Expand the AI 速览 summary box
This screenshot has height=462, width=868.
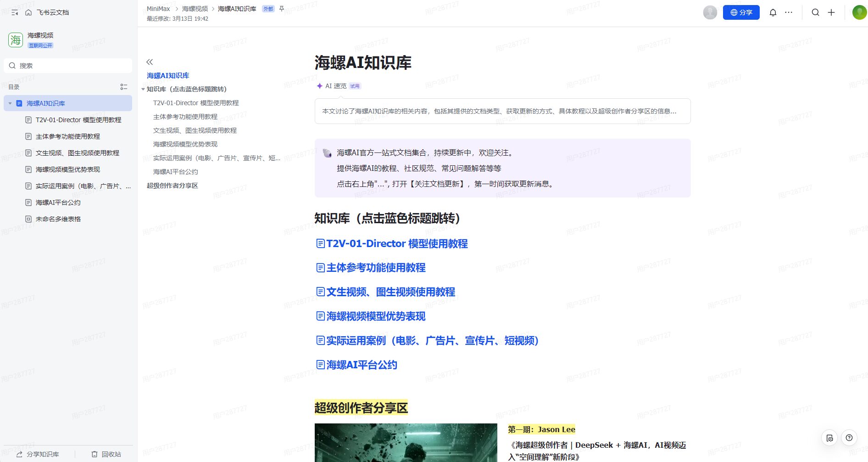pyautogui.click(x=502, y=111)
